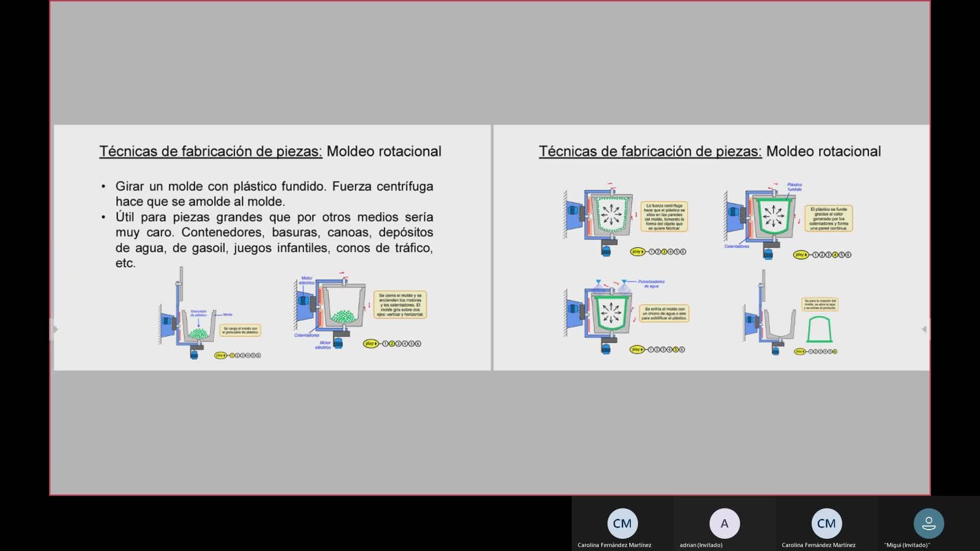
Task: Select the CM avatar beside Migui
Action: (x=826, y=523)
